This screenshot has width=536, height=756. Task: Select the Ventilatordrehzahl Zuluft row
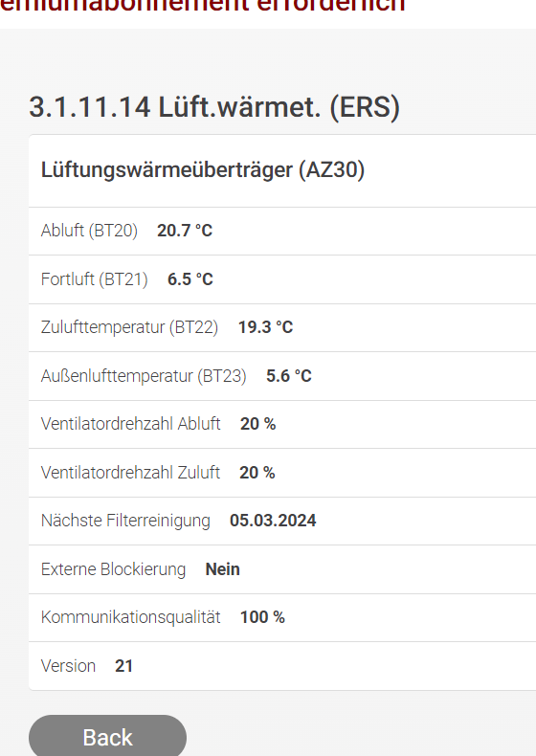pyautogui.click(x=282, y=473)
